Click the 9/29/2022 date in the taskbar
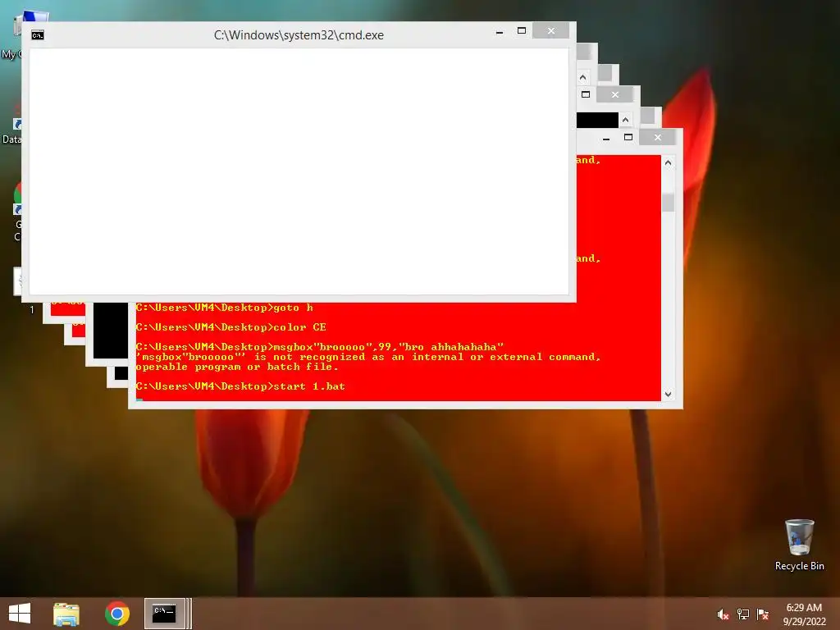The width and height of the screenshot is (840, 630). point(804,622)
